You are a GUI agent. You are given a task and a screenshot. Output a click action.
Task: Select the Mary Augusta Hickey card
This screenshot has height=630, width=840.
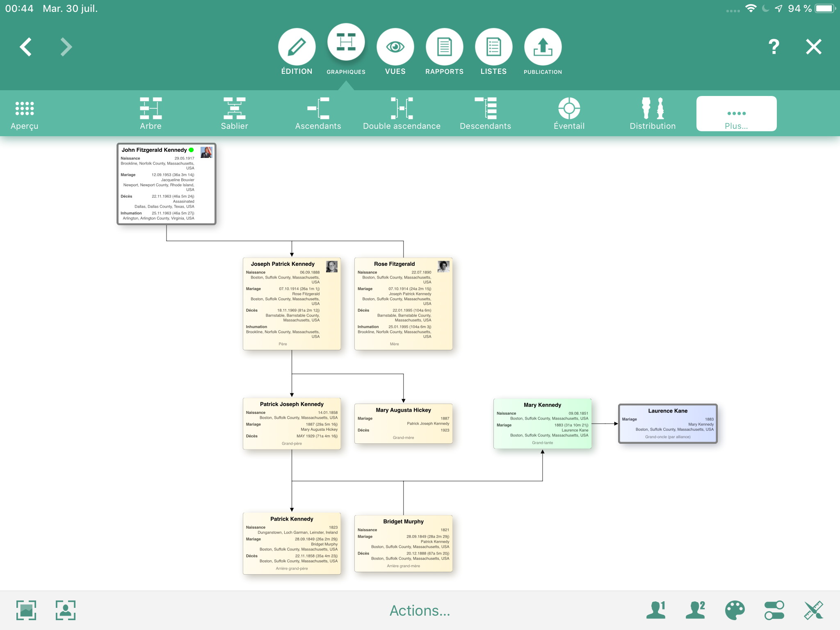(403, 423)
